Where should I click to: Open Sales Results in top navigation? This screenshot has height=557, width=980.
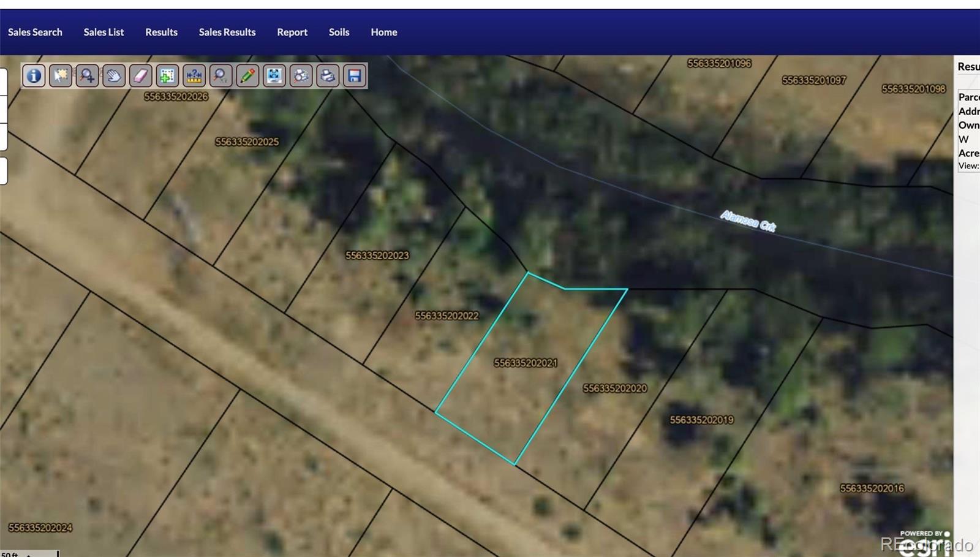pos(227,32)
